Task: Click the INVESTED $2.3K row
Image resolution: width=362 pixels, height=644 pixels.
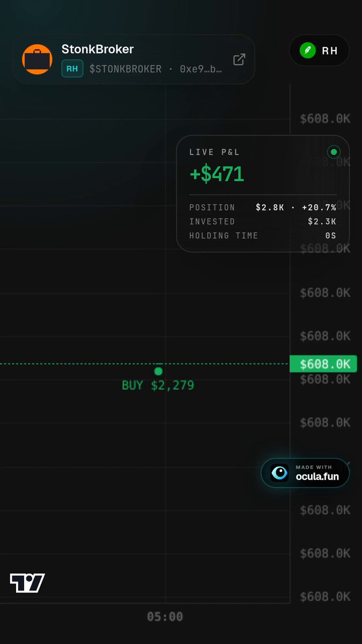Action: tap(263, 222)
